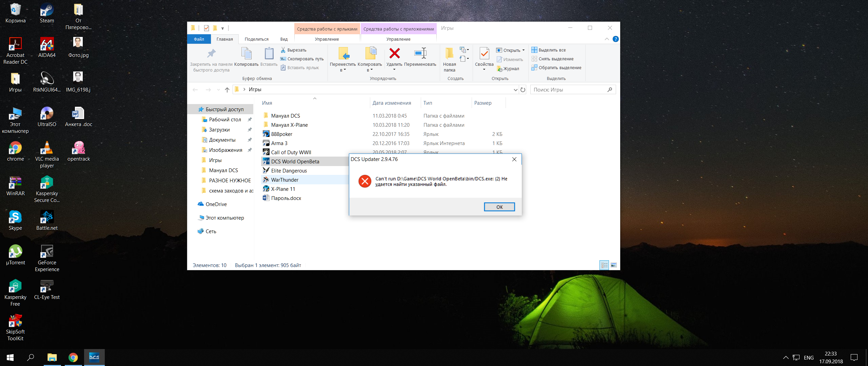Open Steam desktop shortcut
The width and height of the screenshot is (868, 366).
click(x=47, y=14)
